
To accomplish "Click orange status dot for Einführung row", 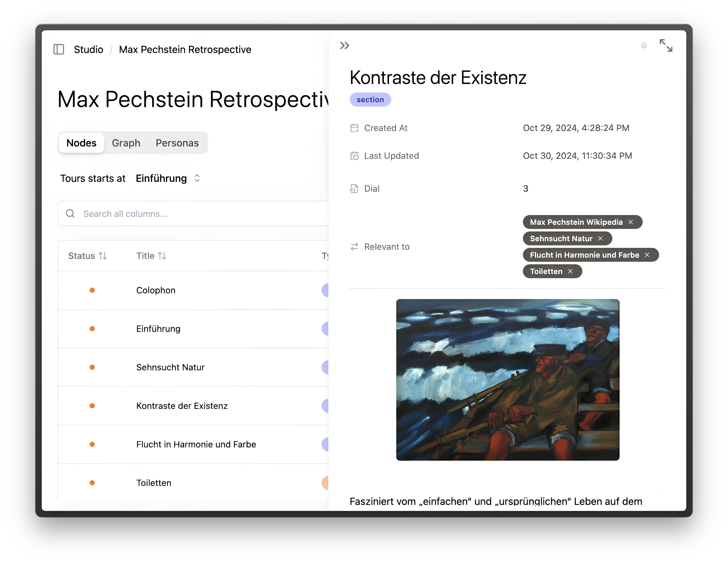I will pyautogui.click(x=92, y=329).
